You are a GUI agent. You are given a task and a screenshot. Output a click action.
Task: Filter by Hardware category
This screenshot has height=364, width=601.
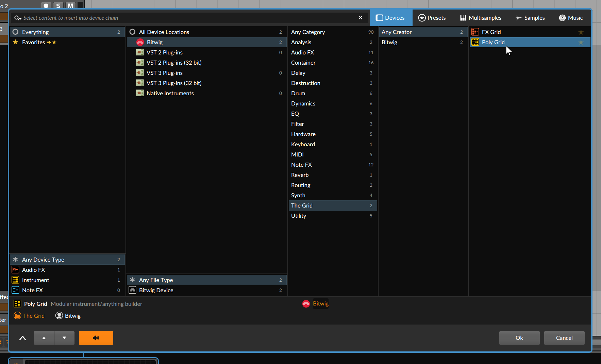pos(333,134)
